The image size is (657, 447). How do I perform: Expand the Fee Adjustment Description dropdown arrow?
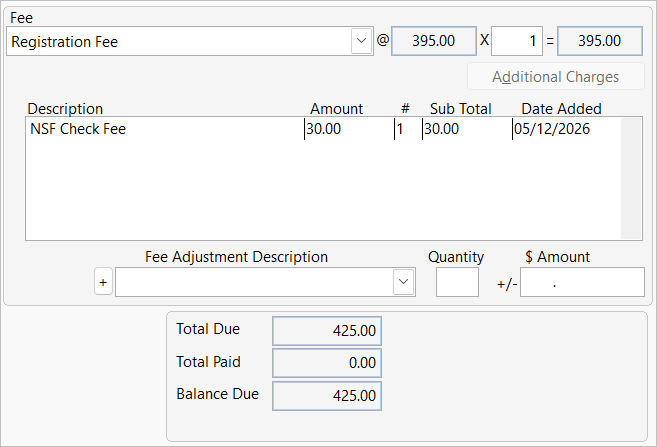pos(404,282)
